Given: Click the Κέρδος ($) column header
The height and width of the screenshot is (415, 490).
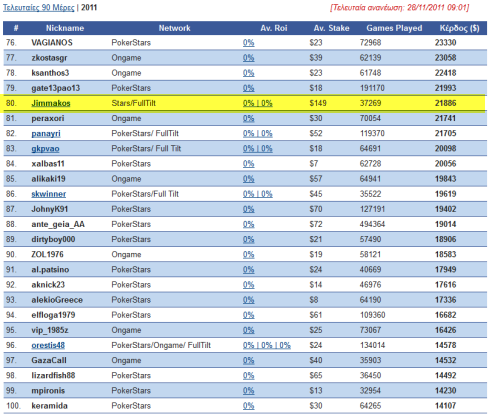Looking at the screenshot, I should 459,28.
